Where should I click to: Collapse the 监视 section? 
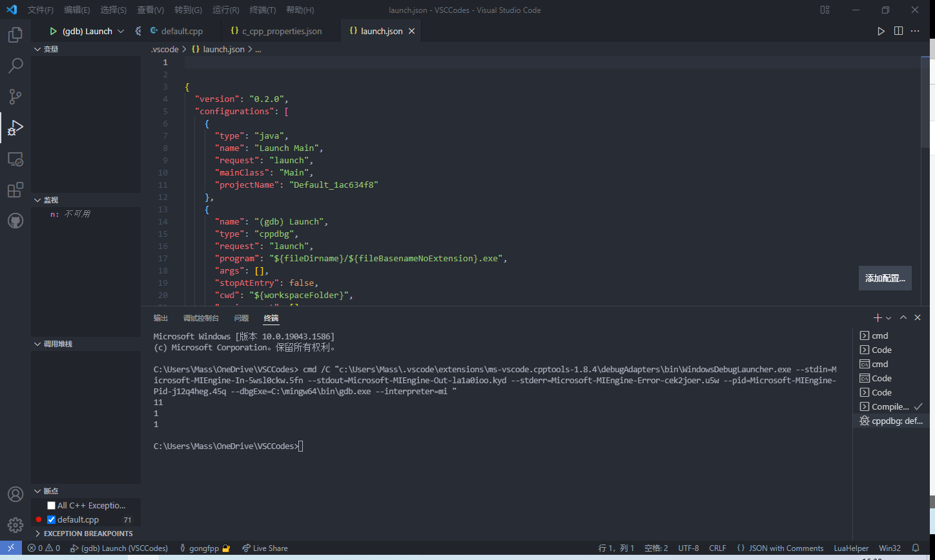pos(86,200)
